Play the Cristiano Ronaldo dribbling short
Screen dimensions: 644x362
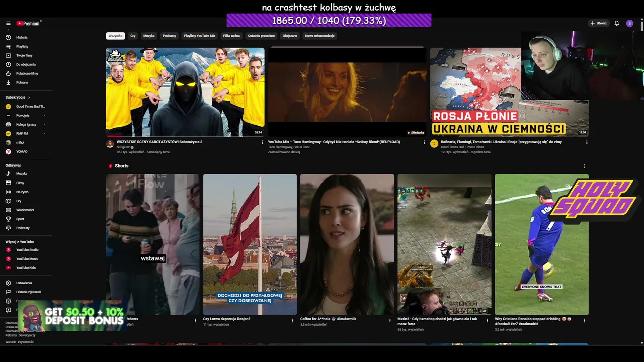click(541, 244)
